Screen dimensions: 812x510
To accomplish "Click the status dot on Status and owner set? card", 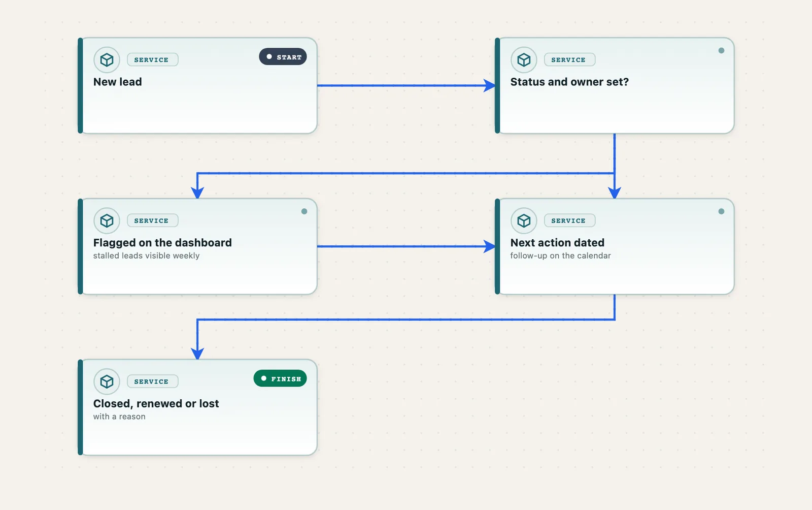I will click(721, 50).
